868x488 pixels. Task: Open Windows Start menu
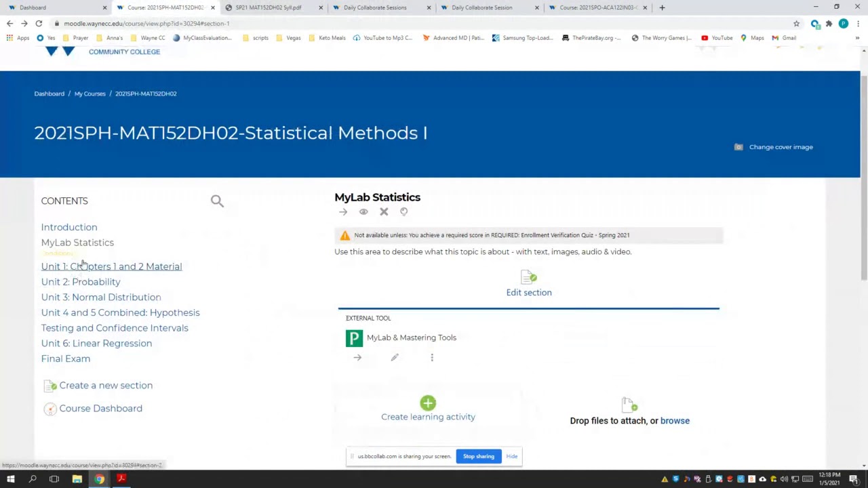(10, 479)
